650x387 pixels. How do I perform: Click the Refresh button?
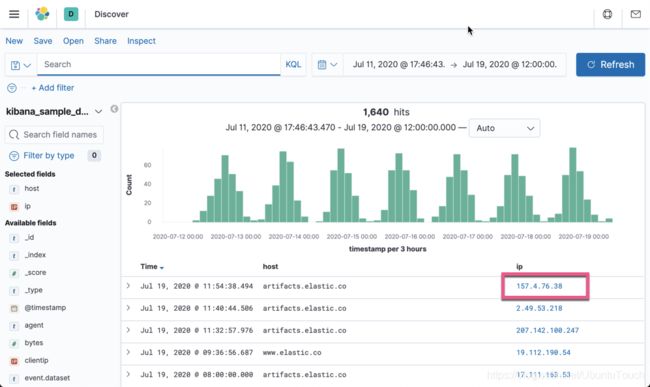click(x=610, y=65)
